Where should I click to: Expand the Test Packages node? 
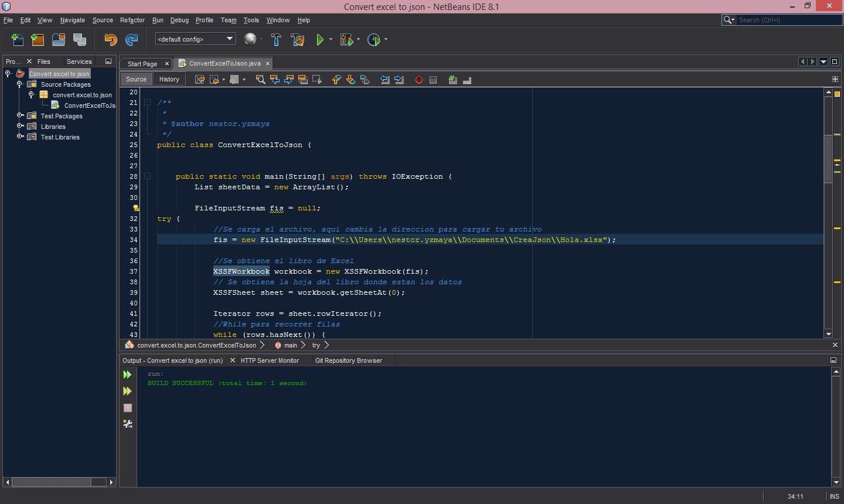(19, 116)
